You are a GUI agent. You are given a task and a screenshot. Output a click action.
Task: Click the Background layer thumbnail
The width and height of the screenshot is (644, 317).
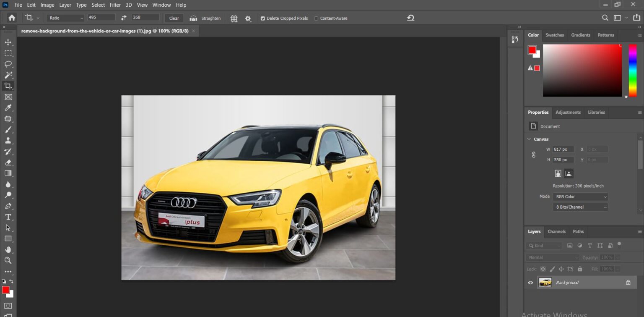click(545, 282)
